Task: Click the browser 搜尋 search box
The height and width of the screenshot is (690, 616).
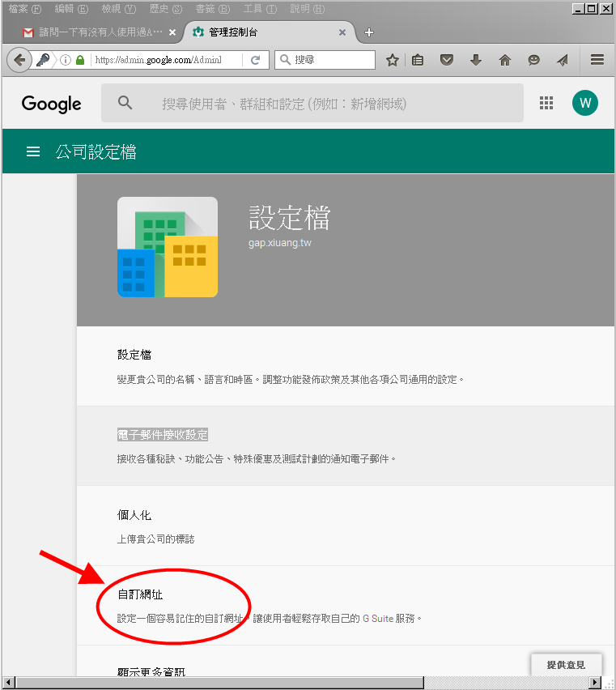Action: 325,60
